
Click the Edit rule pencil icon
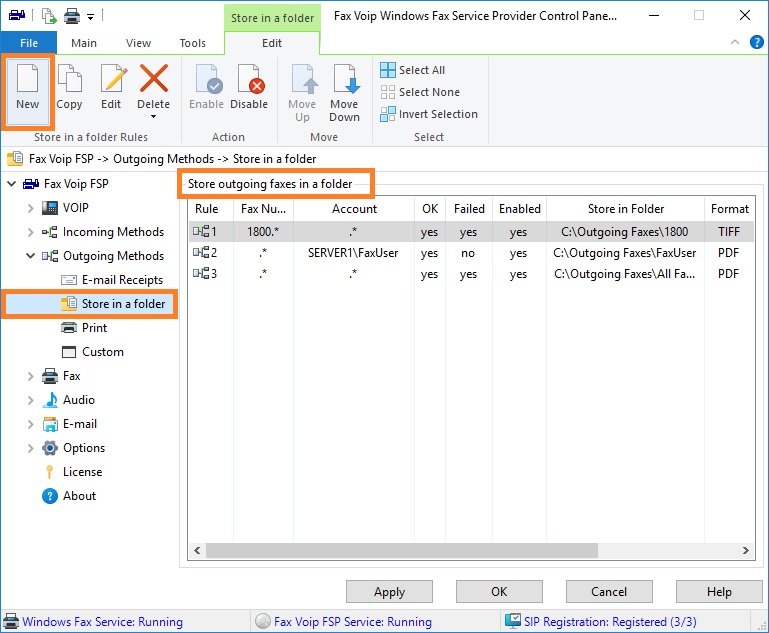tap(114, 78)
